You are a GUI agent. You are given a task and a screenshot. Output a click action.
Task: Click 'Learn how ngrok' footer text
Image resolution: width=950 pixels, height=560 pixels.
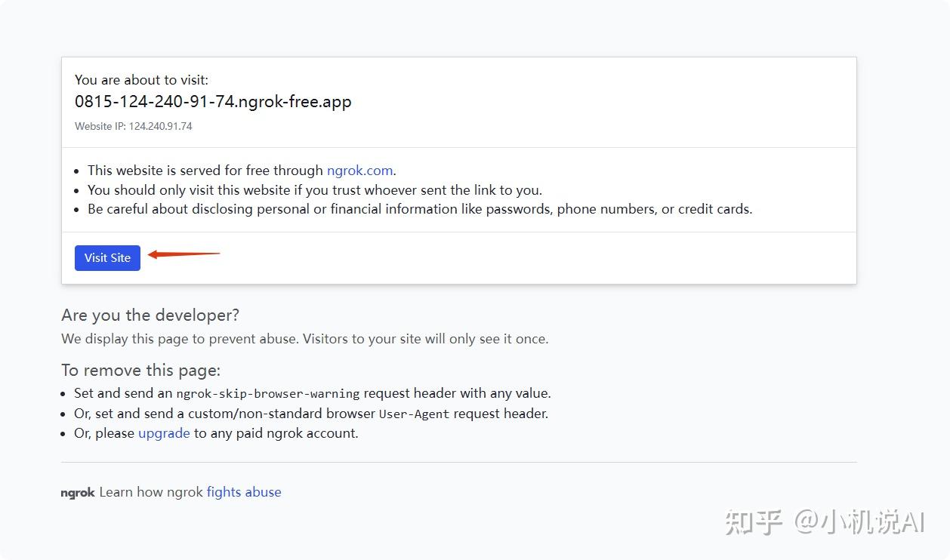(x=151, y=492)
